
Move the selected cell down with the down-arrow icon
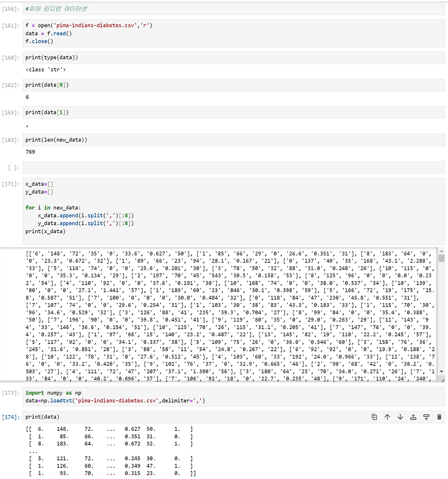[400, 417]
